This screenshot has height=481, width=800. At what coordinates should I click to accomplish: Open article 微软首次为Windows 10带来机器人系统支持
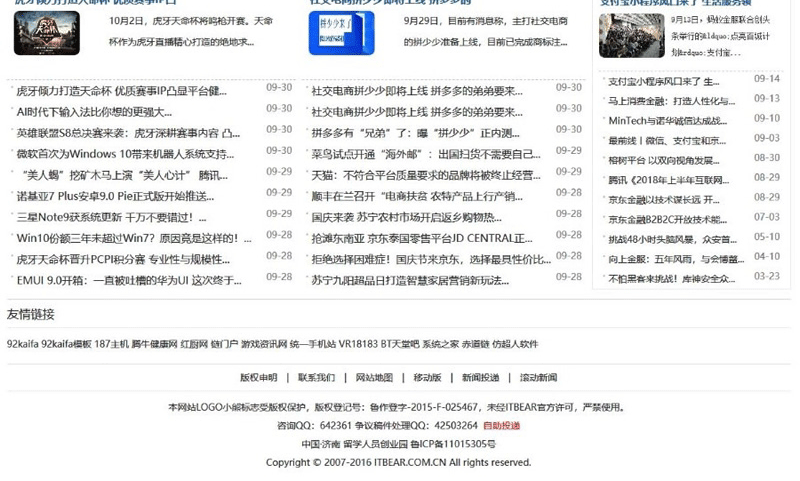click(125, 154)
